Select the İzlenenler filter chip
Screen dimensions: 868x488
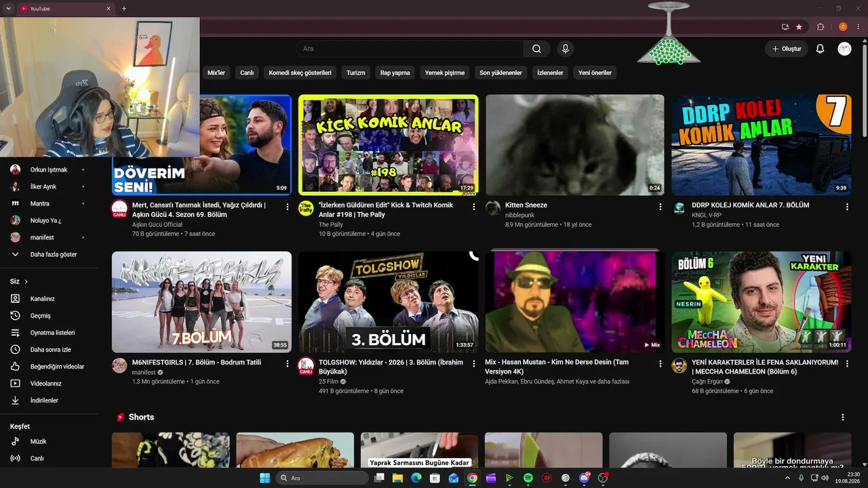[550, 73]
